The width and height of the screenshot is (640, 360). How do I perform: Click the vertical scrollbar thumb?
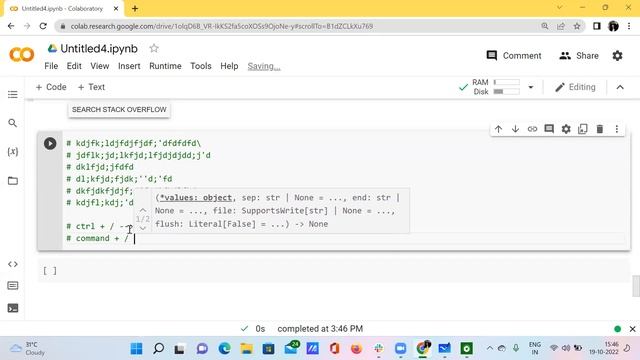point(636,286)
